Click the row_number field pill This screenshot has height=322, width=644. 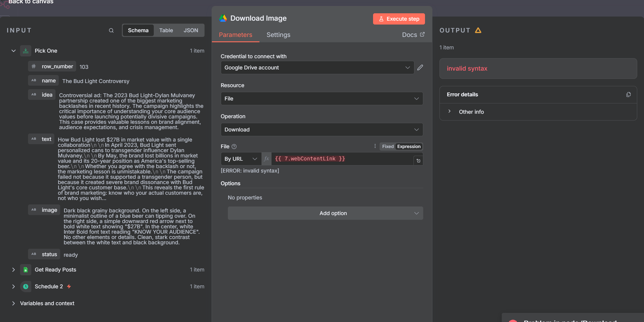click(x=52, y=66)
